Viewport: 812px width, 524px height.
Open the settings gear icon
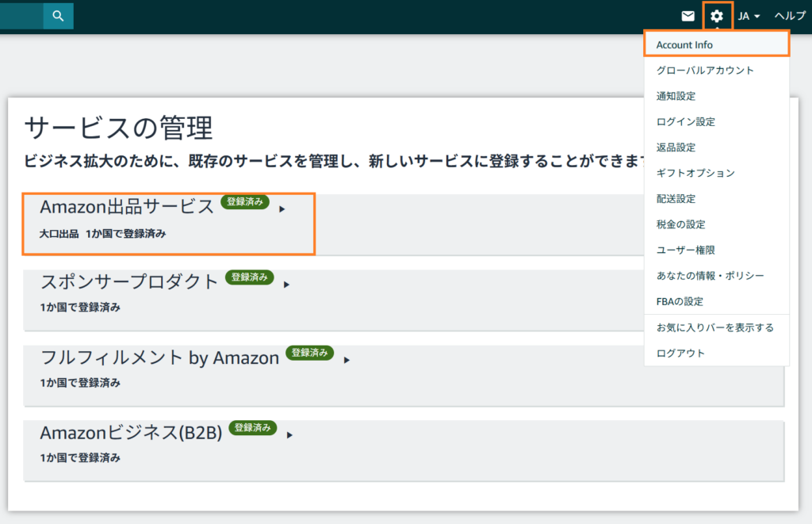pos(717,16)
